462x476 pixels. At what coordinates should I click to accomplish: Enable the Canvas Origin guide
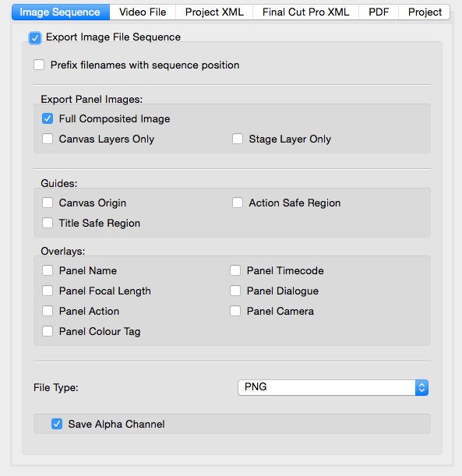(48, 203)
